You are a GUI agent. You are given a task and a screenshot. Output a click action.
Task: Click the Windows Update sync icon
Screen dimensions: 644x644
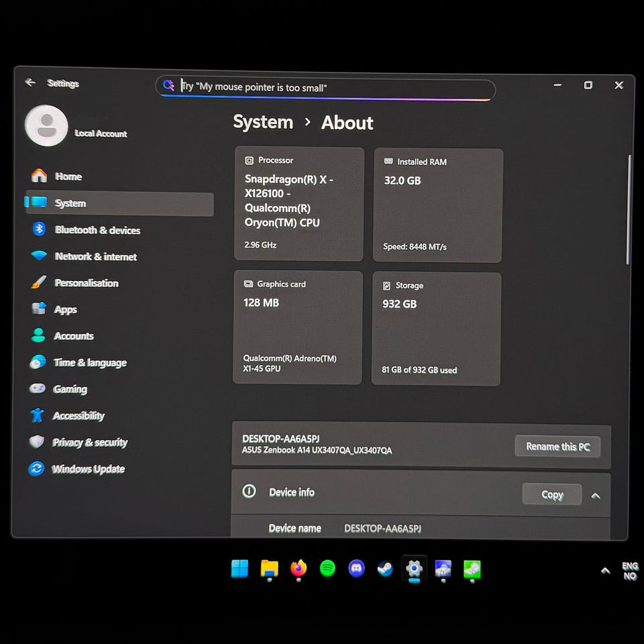pyautogui.click(x=36, y=468)
